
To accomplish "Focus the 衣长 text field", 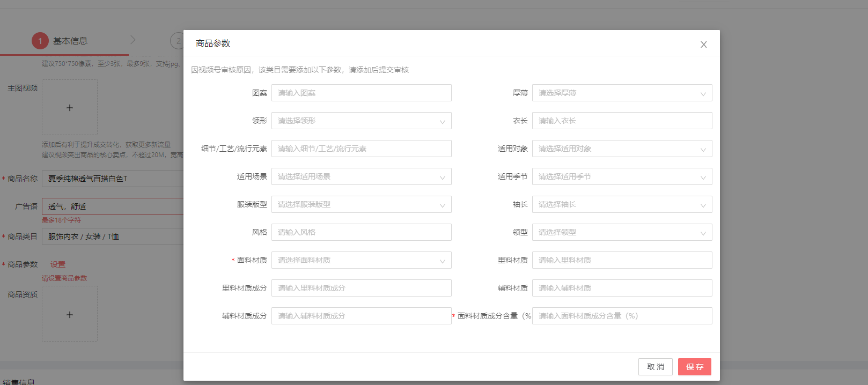I will click(x=622, y=121).
